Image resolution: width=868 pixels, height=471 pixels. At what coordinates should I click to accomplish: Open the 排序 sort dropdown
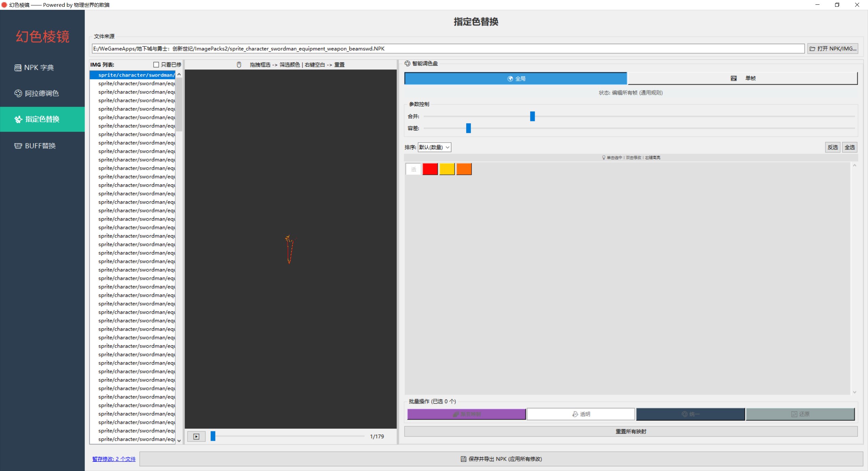434,147
